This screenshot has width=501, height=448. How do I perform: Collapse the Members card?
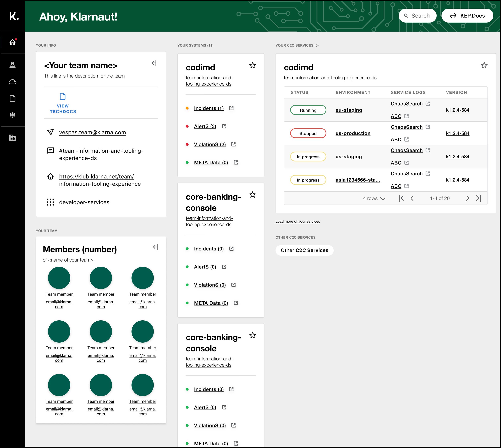155,247
